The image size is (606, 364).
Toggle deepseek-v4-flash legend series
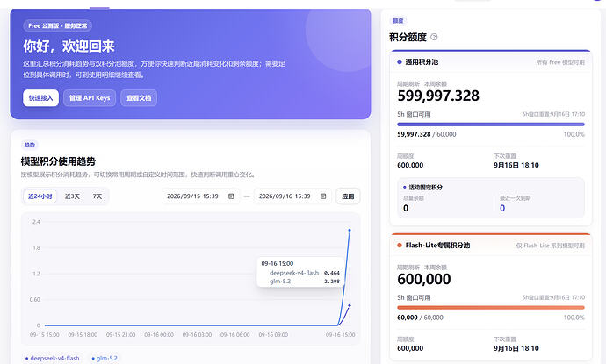click(52, 358)
